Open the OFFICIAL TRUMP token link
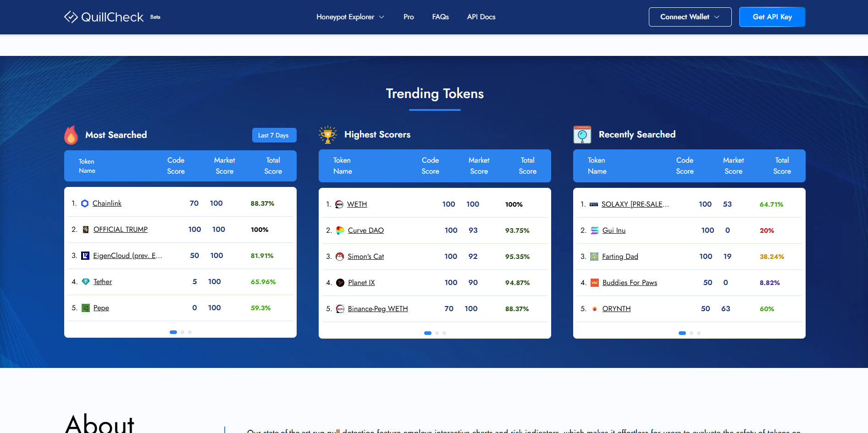The height and width of the screenshot is (433, 868). click(121, 230)
